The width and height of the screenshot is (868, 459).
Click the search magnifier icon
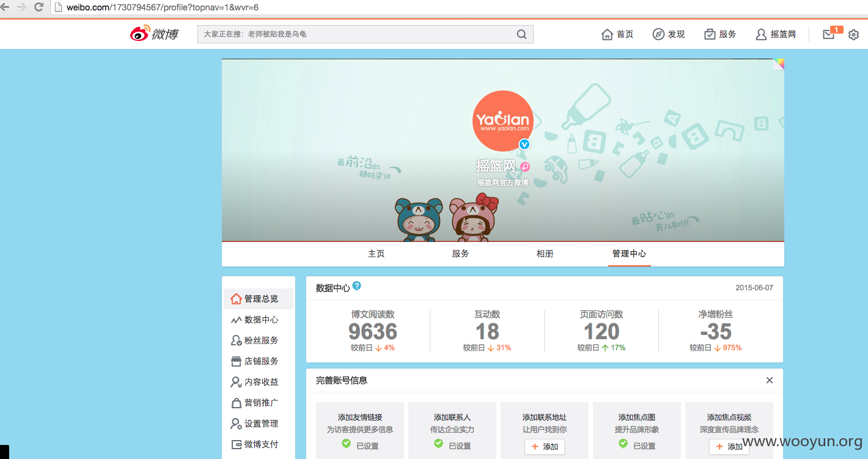[521, 34]
